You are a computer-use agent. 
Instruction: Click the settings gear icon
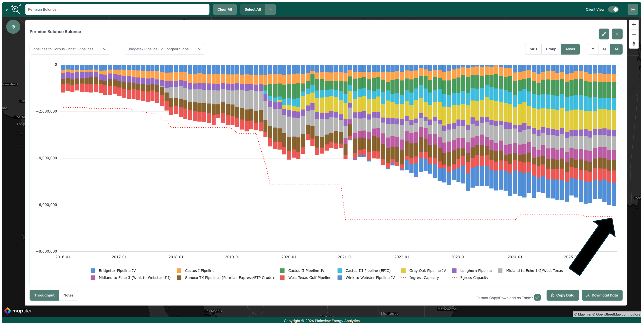pos(13,27)
